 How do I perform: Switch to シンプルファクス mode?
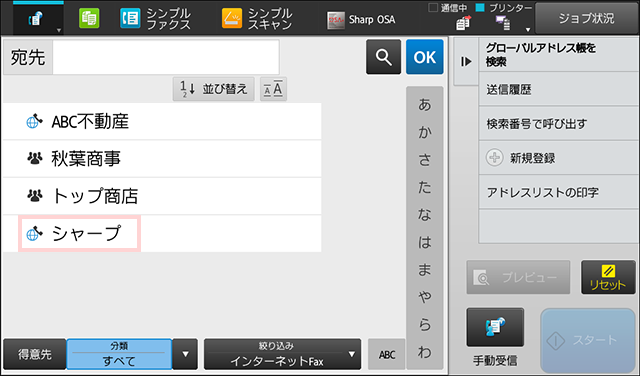pos(156,19)
